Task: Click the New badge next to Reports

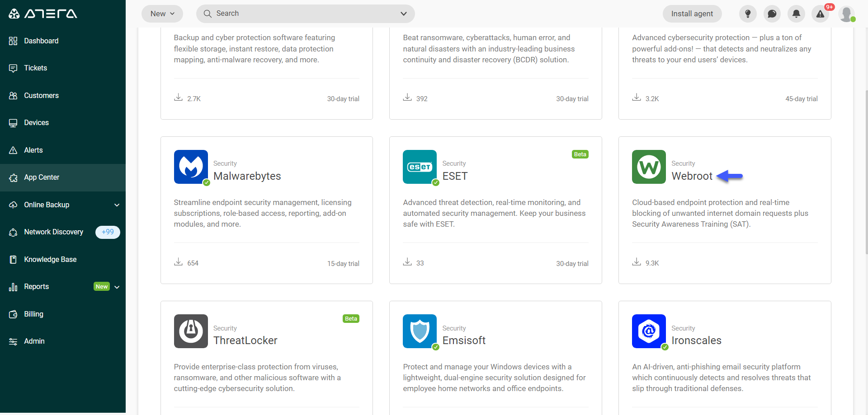Action: [x=102, y=287]
